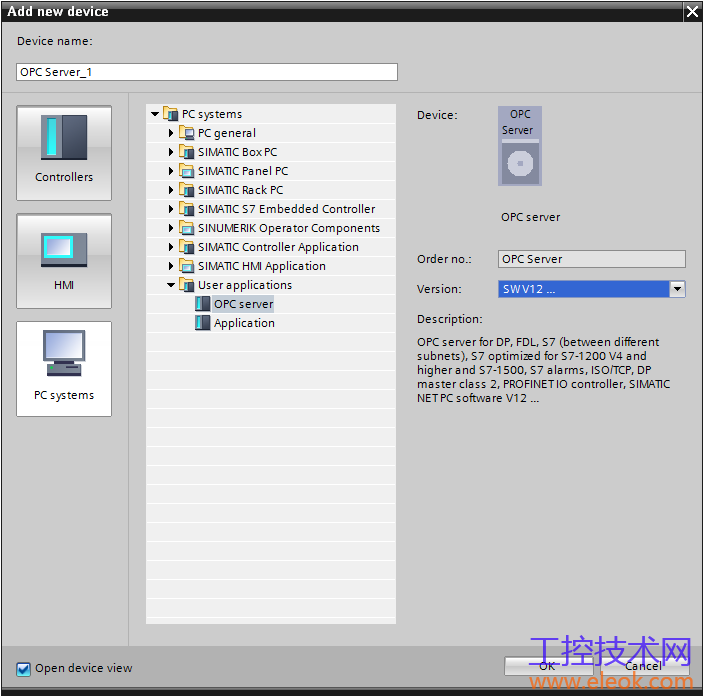Viewport: 704px width, 697px height.
Task: Expand the SIMATIC Panel PC node
Action: pos(171,171)
